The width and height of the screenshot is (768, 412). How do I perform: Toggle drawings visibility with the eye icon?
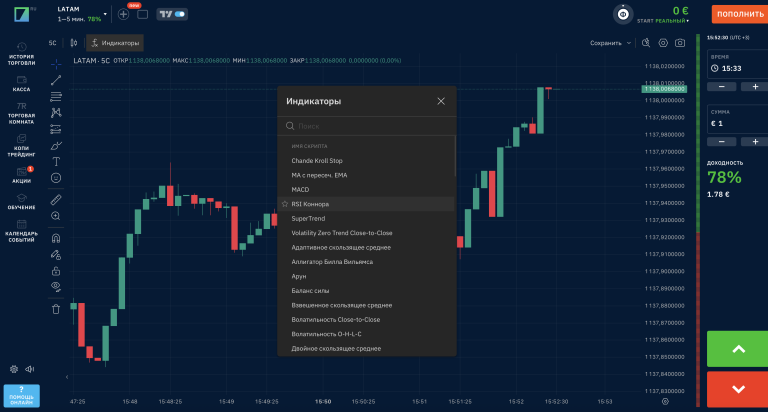pos(56,286)
